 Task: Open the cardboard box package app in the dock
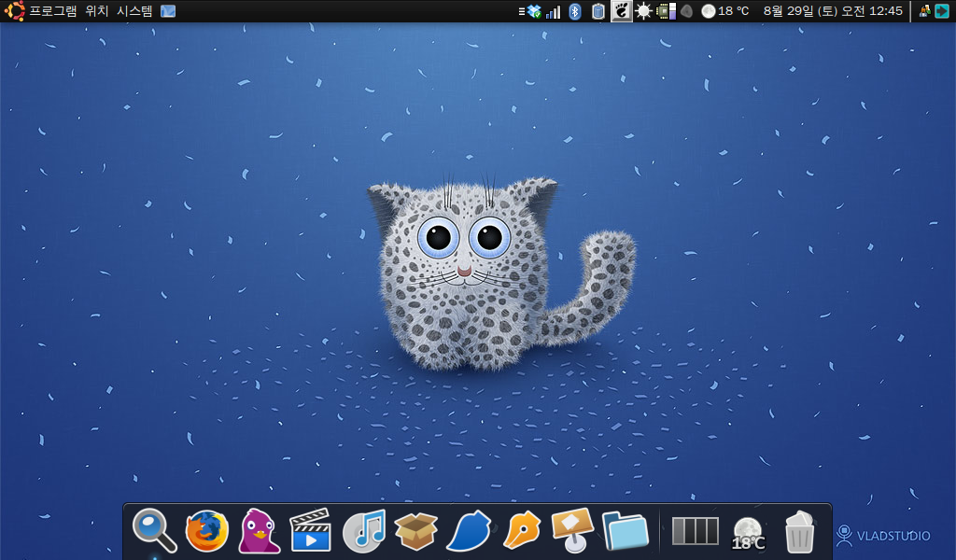pyautogui.click(x=416, y=530)
